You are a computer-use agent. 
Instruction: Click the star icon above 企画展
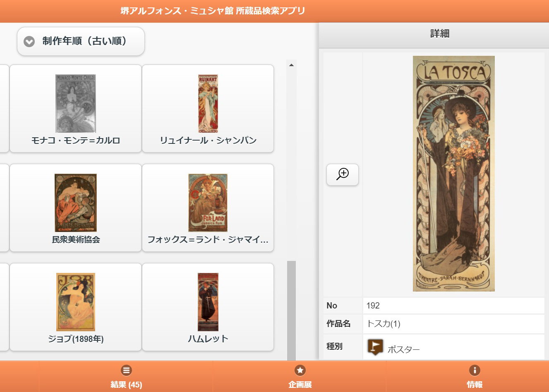point(300,370)
